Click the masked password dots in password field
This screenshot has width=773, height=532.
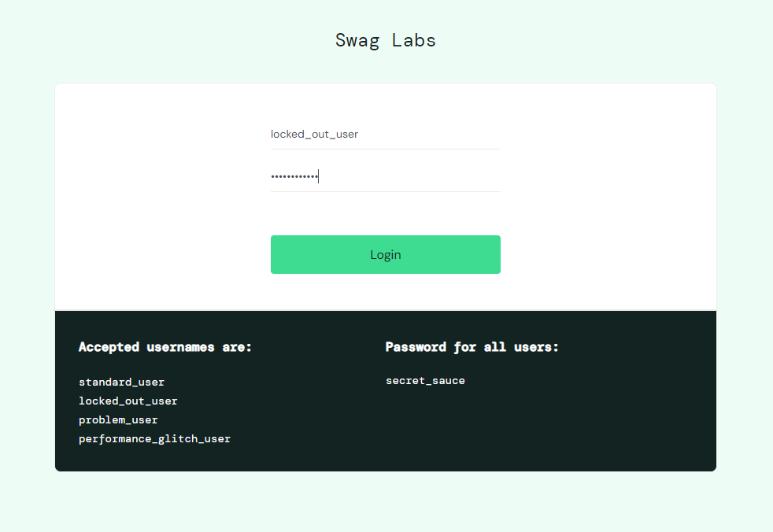pyautogui.click(x=294, y=175)
